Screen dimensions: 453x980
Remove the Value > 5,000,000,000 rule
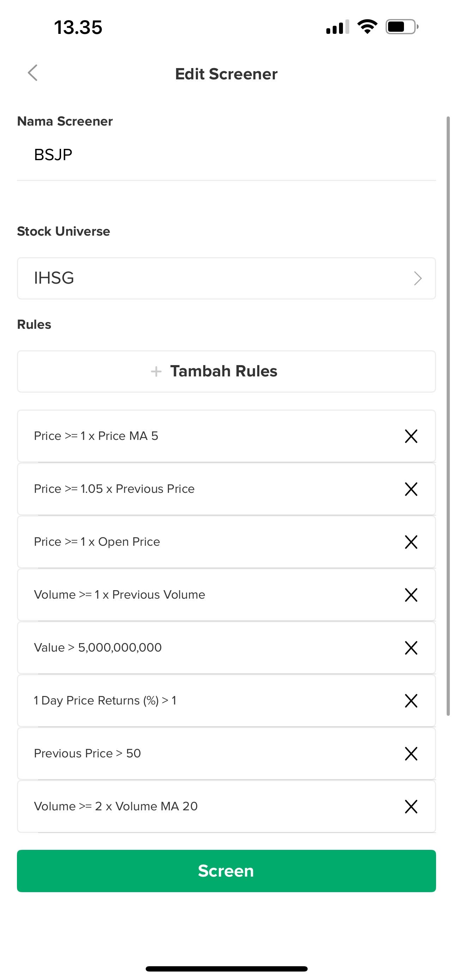point(411,647)
